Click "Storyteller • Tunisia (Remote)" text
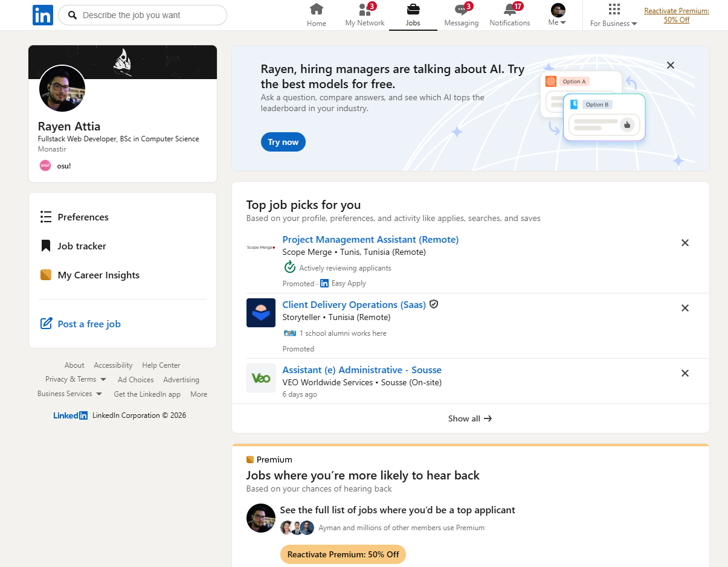The height and width of the screenshot is (567, 728). [x=337, y=317]
